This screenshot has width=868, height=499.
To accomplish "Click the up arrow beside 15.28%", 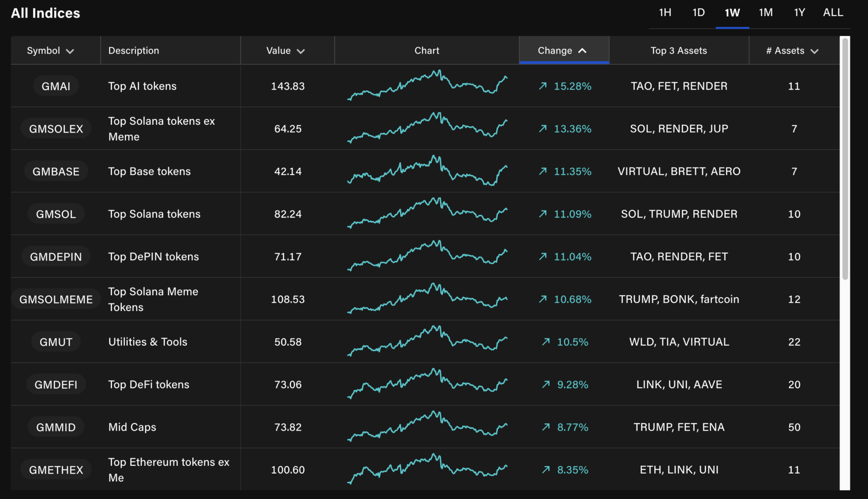I will click(543, 86).
